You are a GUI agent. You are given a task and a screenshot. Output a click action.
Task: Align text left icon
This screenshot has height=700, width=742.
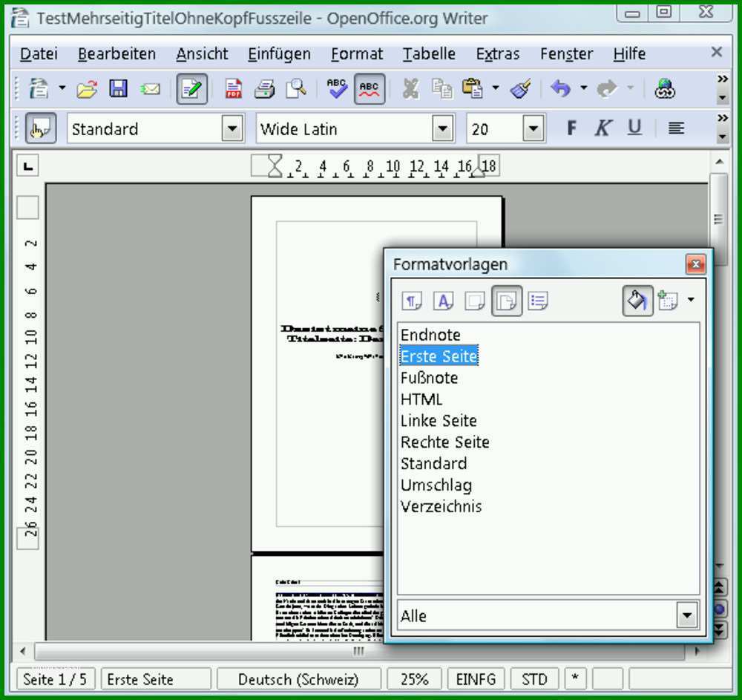pyautogui.click(x=676, y=128)
